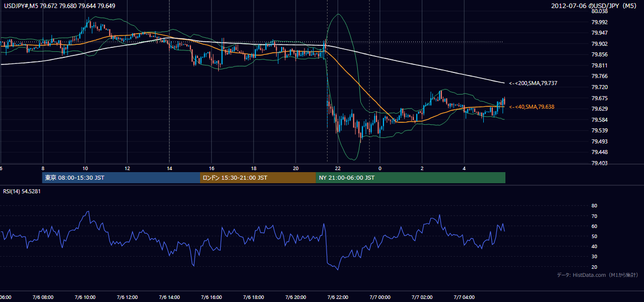This screenshot has width=644, height=302.
Task: Click the 7/6 14:00 time axis label
Action: (x=169, y=297)
